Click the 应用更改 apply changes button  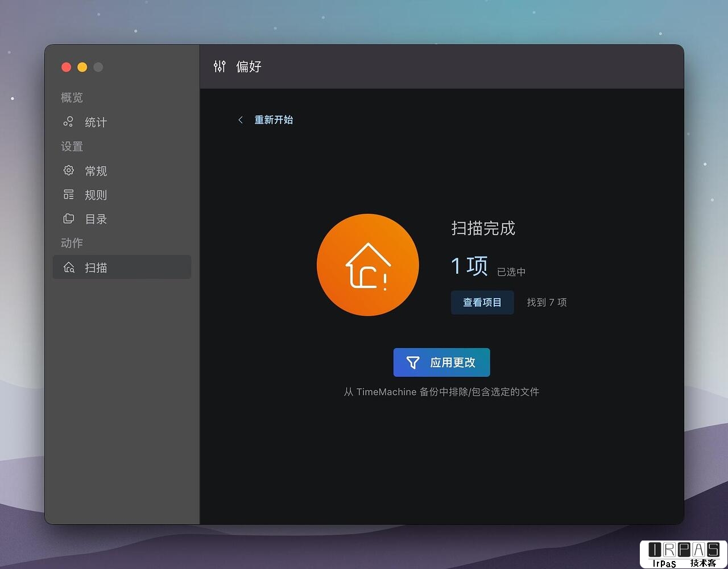tap(441, 362)
